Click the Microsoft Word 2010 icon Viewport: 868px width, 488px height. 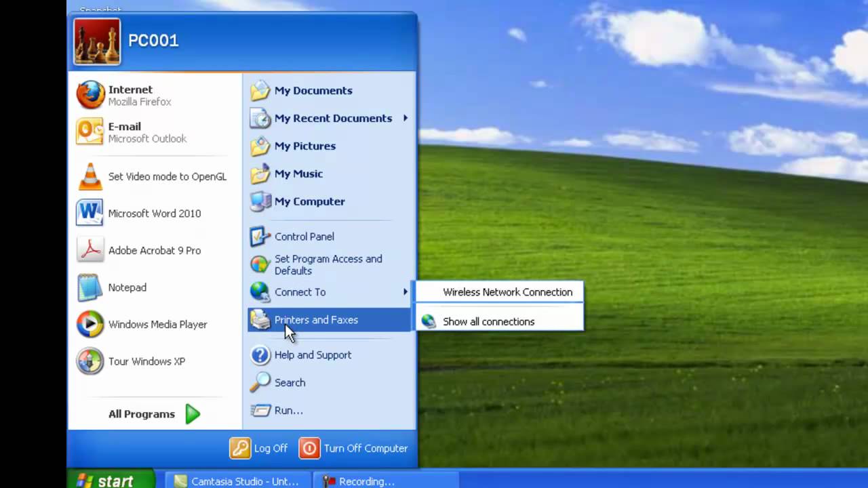click(x=90, y=213)
